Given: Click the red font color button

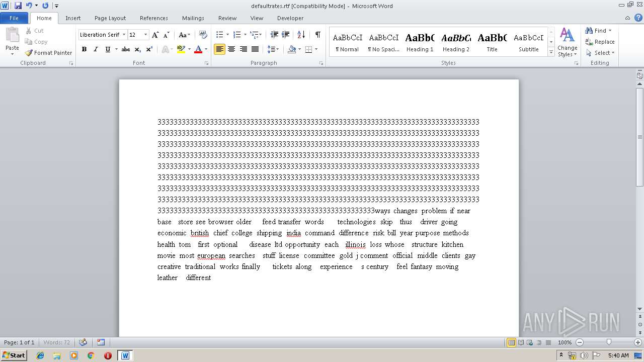Looking at the screenshot, I should coord(198,49).
